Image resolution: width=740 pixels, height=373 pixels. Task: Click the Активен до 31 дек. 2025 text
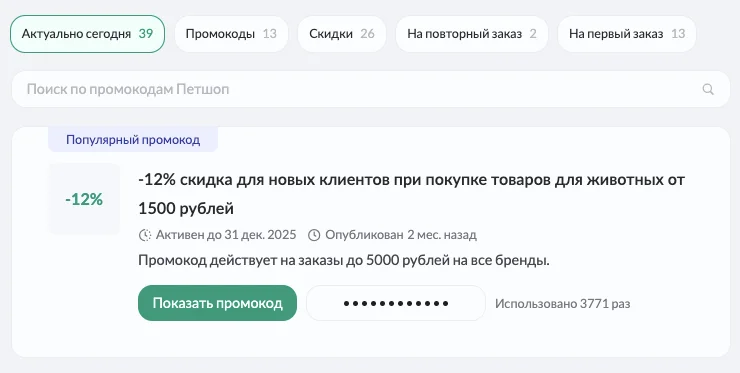tap(226, 235)
